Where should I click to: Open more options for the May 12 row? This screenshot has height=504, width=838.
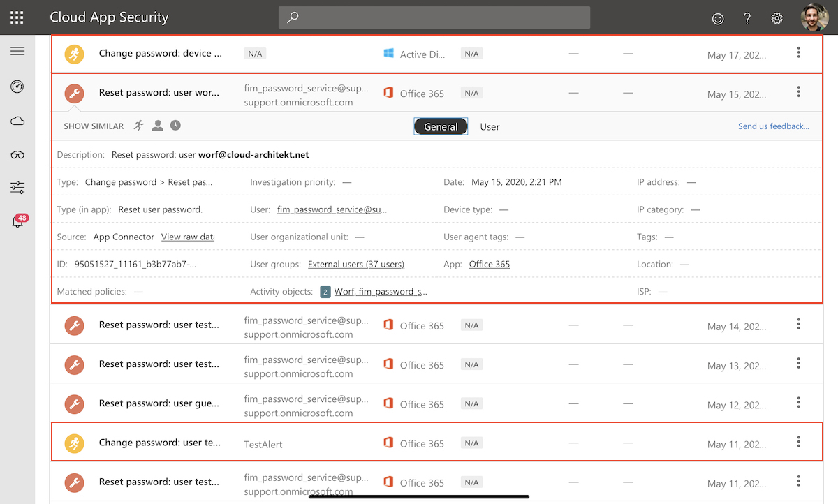(x=798, y=402)
